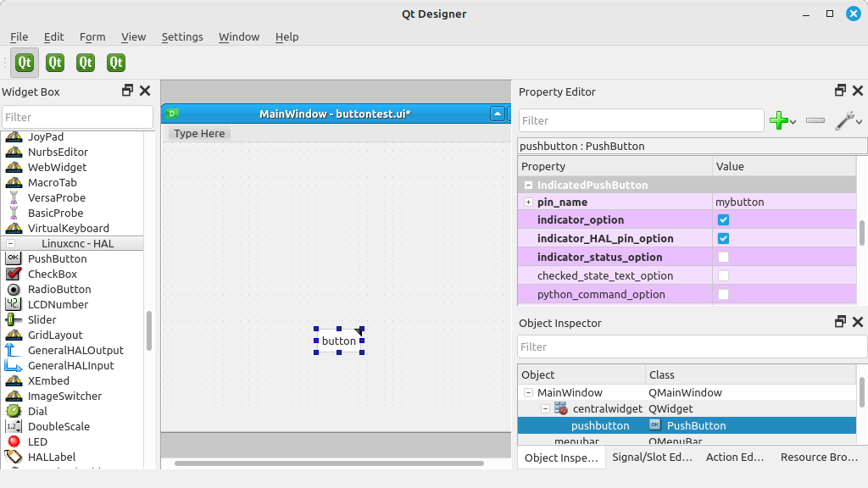Collapse MainWindow in Object Inspector tree

tap(528, 393)
